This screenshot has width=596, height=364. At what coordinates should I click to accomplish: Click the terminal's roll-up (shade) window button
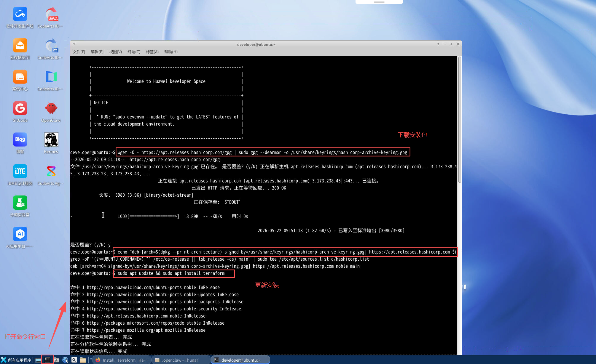click(x=438, y=44)
